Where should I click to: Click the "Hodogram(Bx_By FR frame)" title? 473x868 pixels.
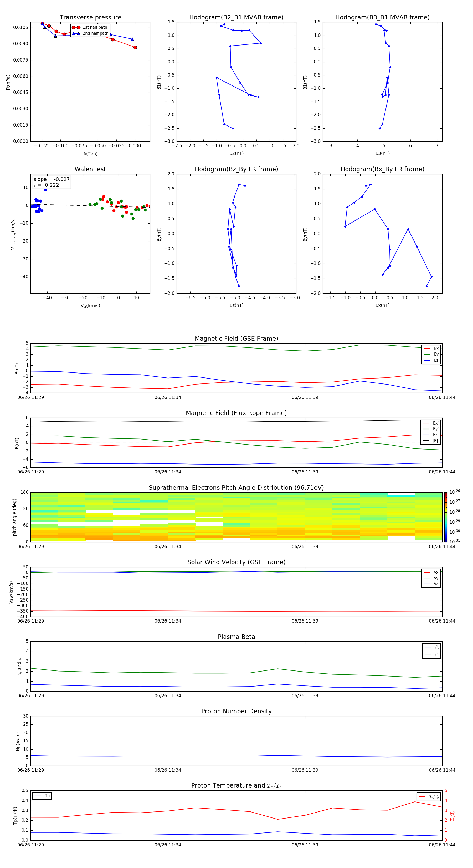coord(382,169)
